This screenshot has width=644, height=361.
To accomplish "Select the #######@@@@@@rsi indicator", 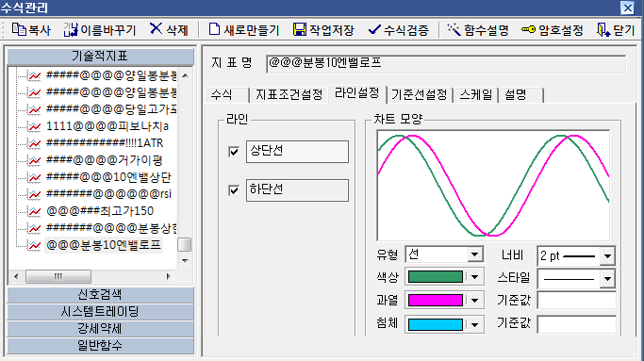I will point(108,194).
